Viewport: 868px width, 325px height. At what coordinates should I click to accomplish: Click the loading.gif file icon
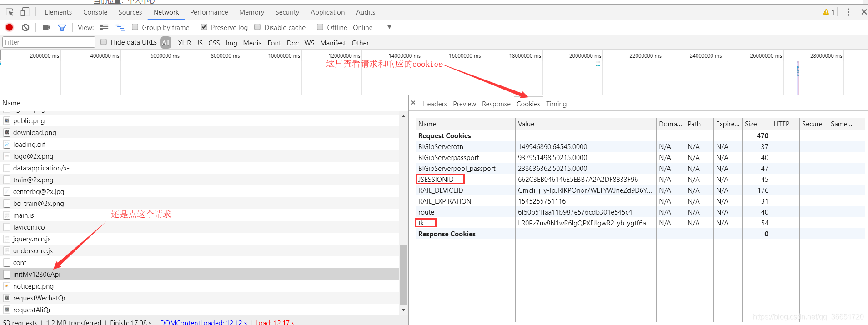(7, 144)
